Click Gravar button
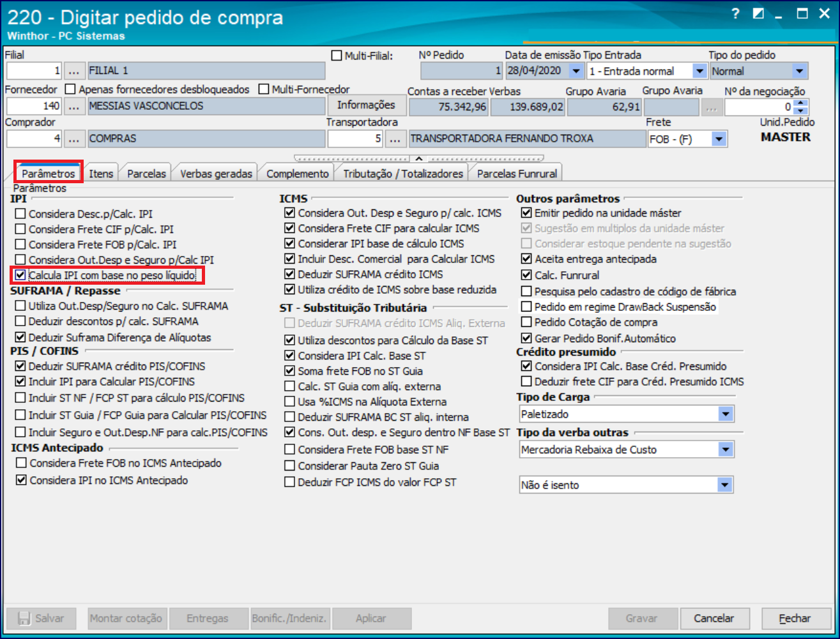The image size is (840, 639). 641,619
